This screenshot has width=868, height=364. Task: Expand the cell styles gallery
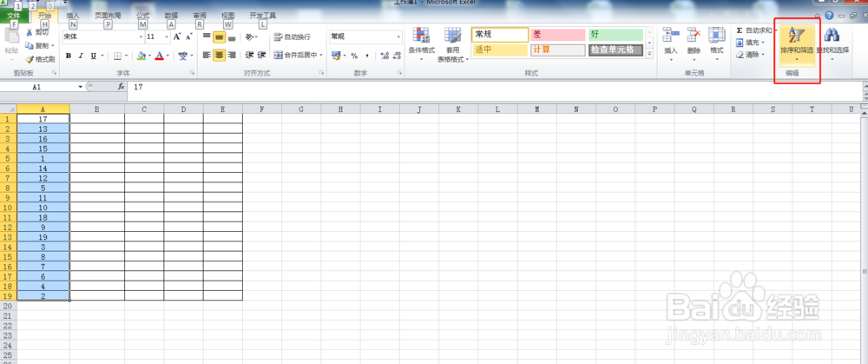point(650,54)
